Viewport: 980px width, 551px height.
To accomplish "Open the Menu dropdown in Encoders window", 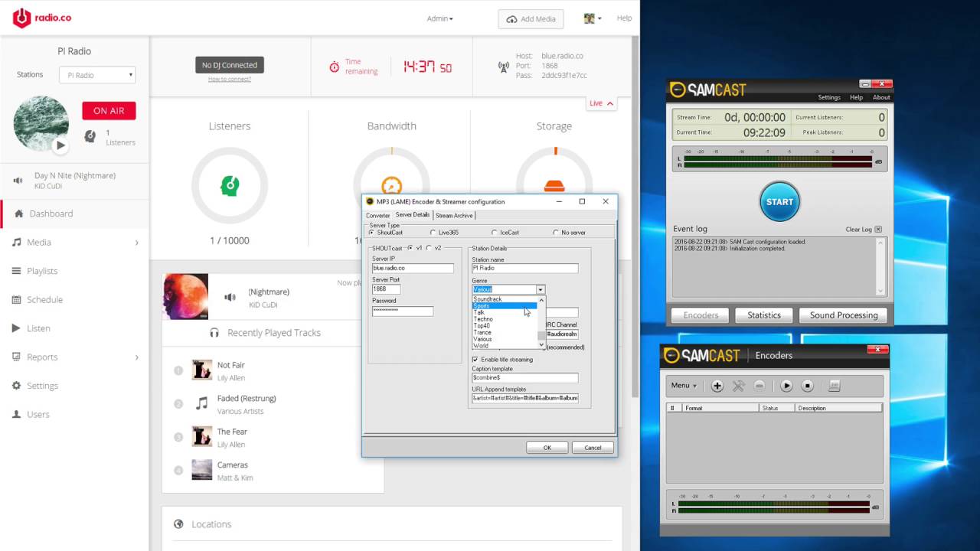I will coord(684,386).
